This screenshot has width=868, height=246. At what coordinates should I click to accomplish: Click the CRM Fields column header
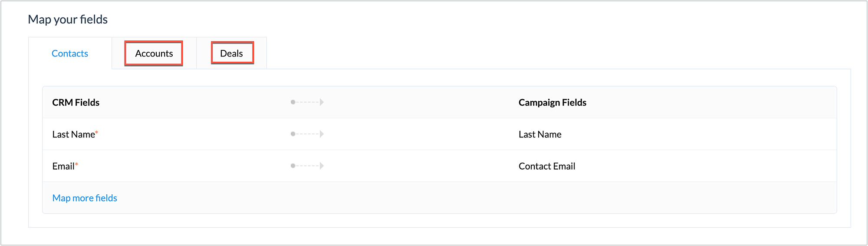76,103
